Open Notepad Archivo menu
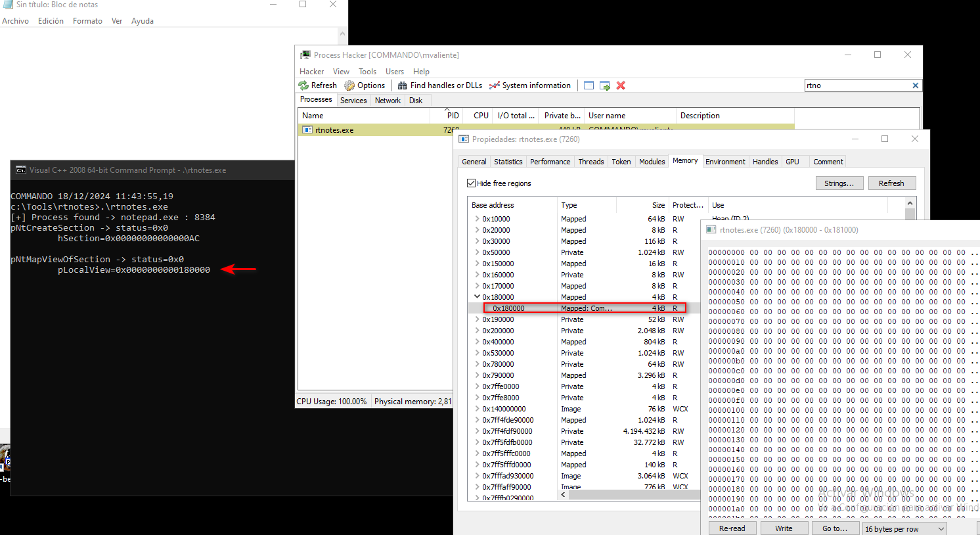The image size is (980, 535). 15,21
